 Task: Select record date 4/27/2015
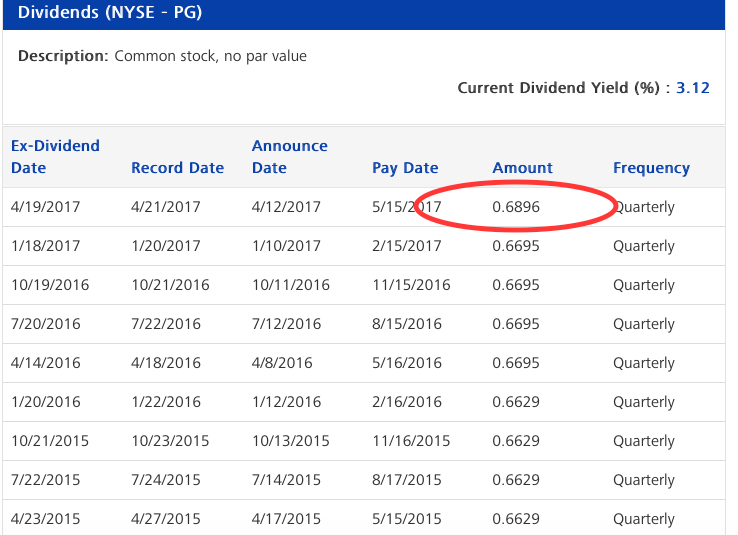[x=166, y=519]
